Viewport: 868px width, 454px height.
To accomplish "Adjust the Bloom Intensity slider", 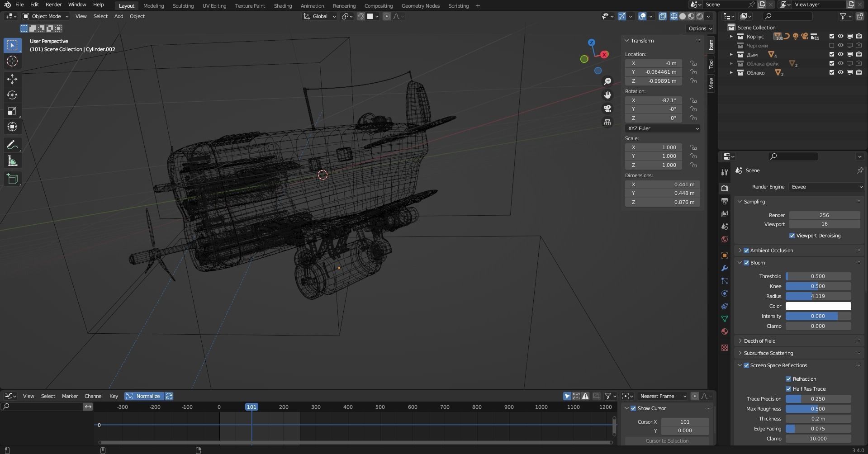I will 818,316.
